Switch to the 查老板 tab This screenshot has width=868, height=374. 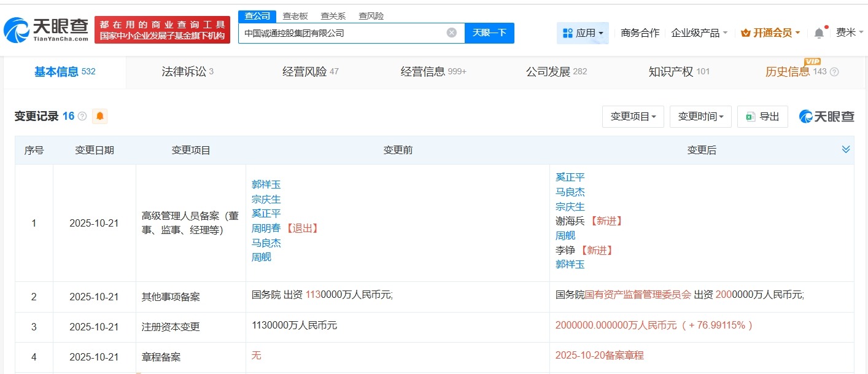click(296, 15)
